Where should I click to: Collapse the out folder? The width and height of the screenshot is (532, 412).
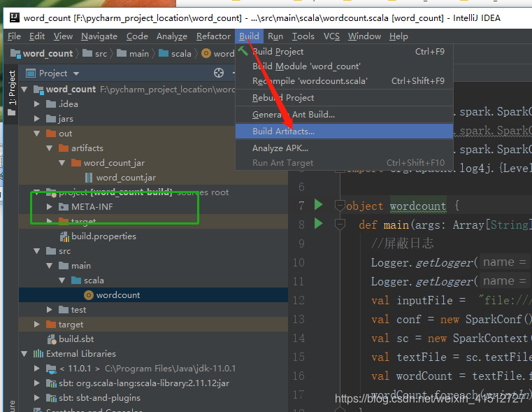(x=36, y=134)
